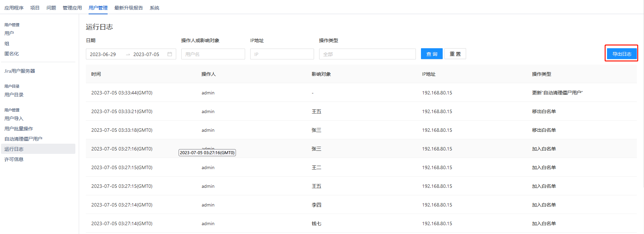Select end date 2023-07-05 field
The height and width of the screenshot is (234, 644).
[x=146, y=54]
